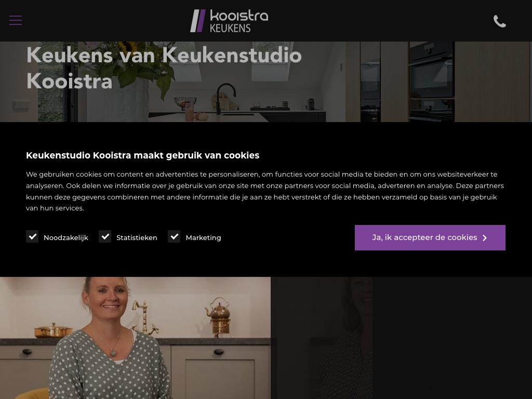This screenshot has height=399, width=532.
Task: Click the purple stripes logo mark
Action: pos(198,21)
